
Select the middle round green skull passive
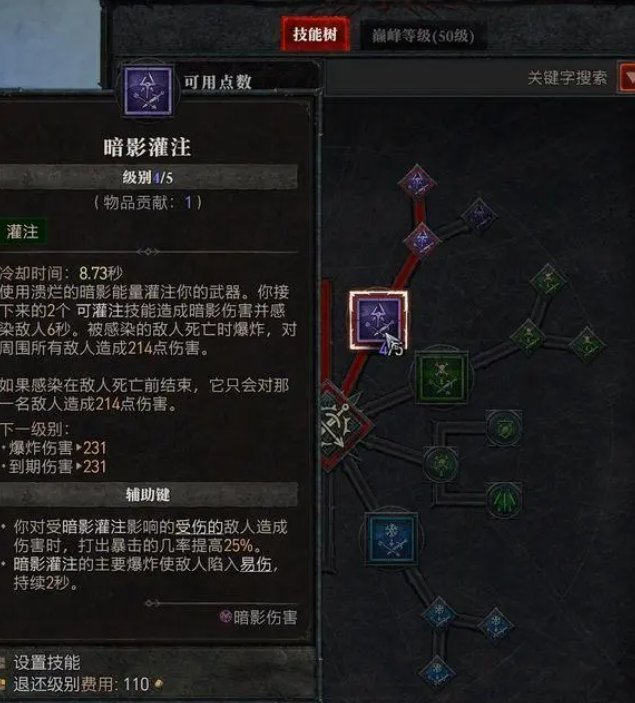[x=440, y=464]
